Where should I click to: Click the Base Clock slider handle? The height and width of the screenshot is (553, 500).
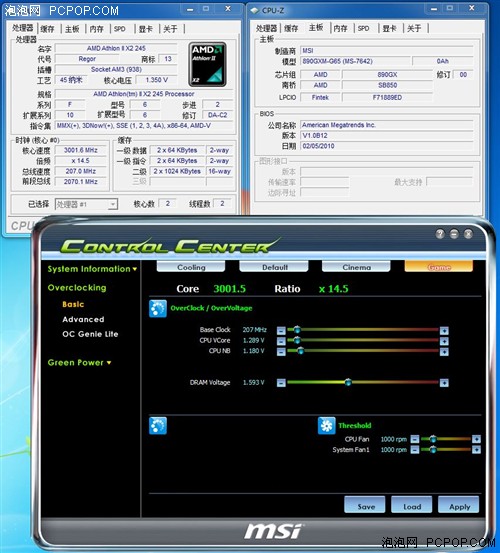pyautogui.click(x=297, y=329)
